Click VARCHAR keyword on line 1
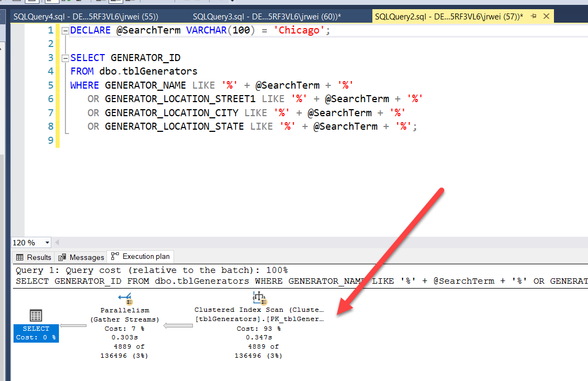This screenshot has width=588, height=381. point(206,30)
